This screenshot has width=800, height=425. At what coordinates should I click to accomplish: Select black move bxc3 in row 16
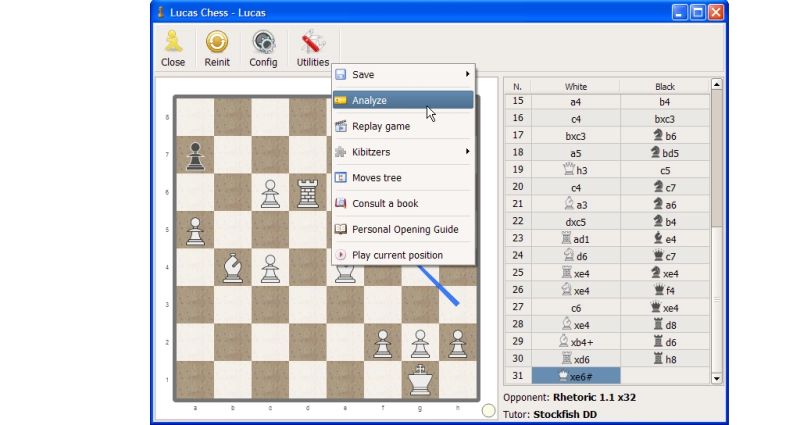[x=665, y=119]
